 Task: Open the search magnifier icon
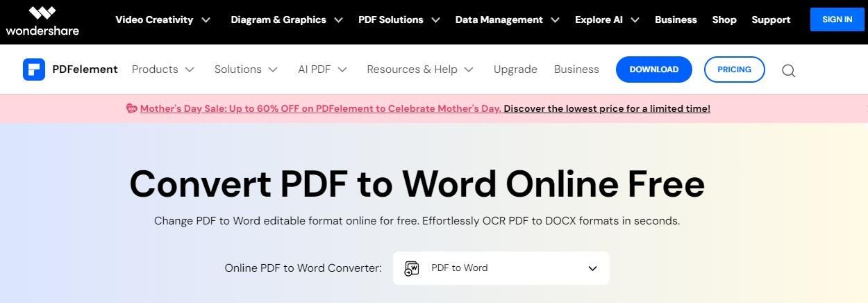788,70
